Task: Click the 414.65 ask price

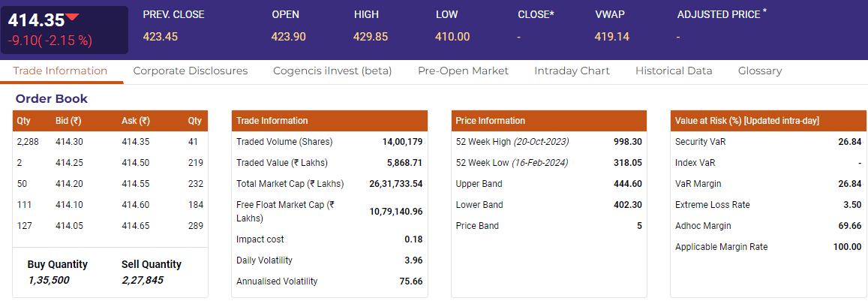Action: [135, 225]
